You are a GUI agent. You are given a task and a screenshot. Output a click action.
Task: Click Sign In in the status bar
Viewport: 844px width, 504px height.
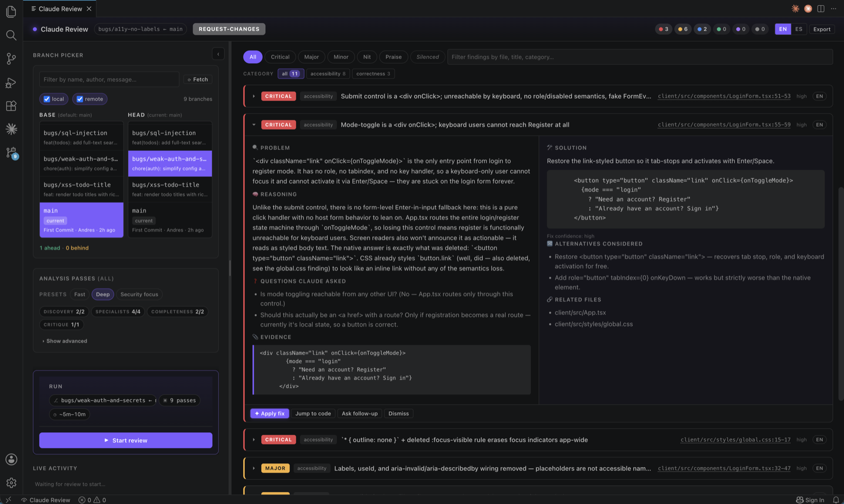tap(810, 500)
